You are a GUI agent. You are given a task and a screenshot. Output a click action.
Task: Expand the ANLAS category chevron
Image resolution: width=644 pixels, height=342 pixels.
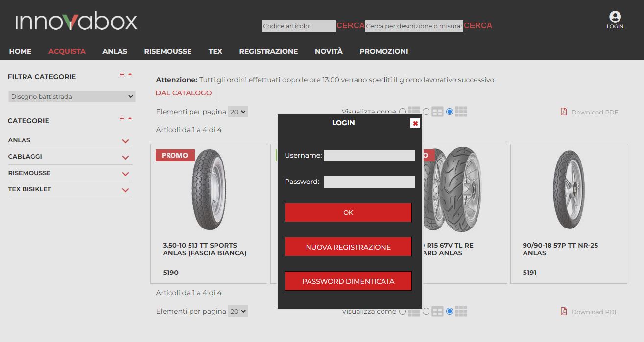(x=125, y=141)
